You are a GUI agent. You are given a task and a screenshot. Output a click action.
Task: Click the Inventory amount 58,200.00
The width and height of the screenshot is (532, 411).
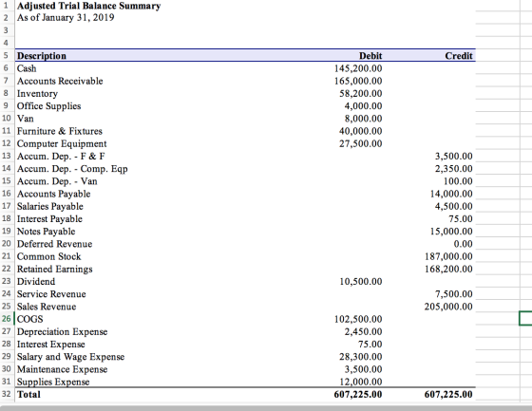coord(361,93)
